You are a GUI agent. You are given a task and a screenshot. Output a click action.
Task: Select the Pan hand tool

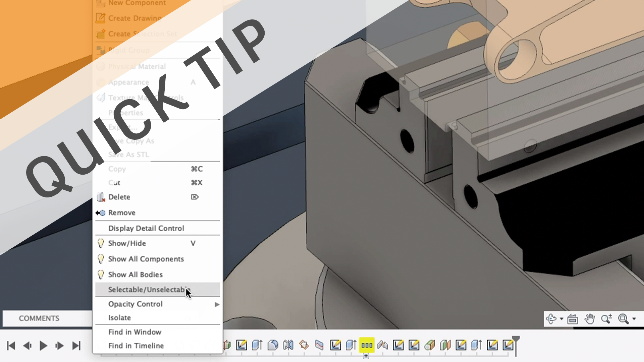[x=589, y=319]
